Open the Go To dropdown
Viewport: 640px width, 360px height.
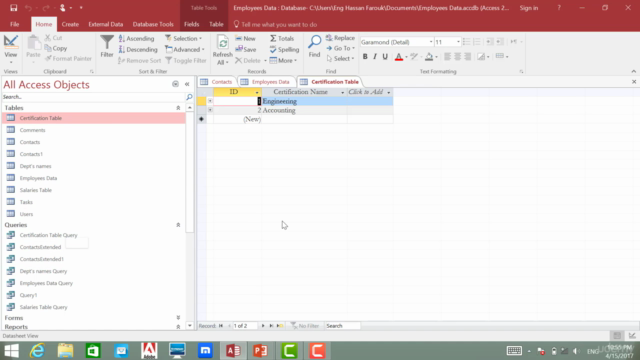pos(340,48)
